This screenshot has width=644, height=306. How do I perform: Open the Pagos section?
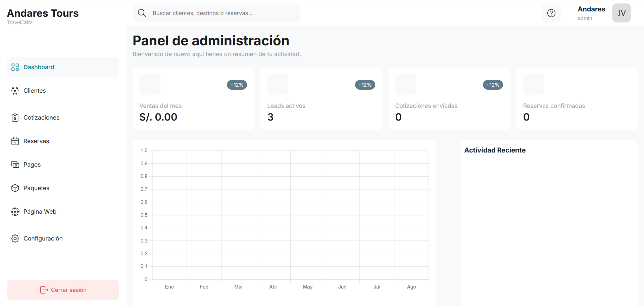click(63, 165)
